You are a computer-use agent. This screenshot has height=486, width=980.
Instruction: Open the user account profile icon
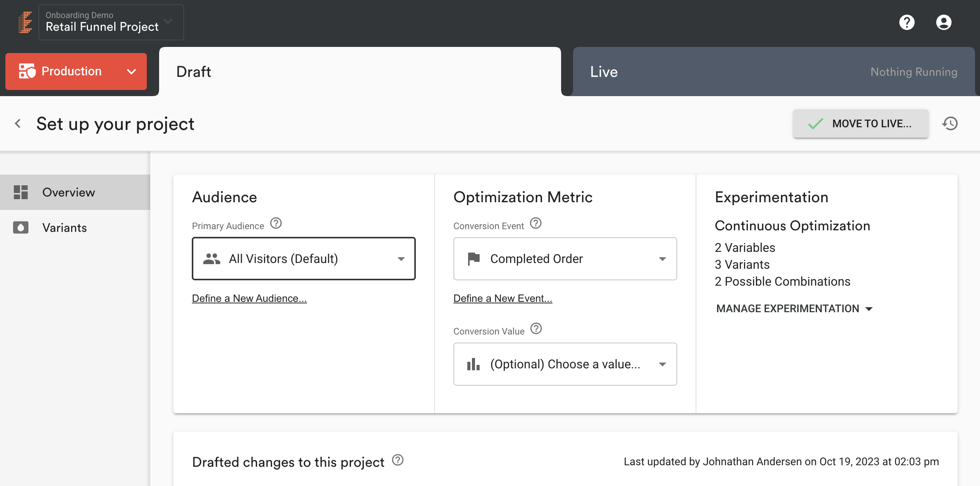point(943,22)
